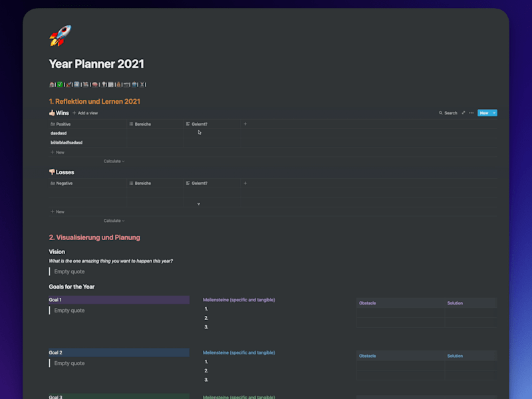532x399 pixels.
Task: Open Calculate dropdown under Wins table
Action: [114, 161]
